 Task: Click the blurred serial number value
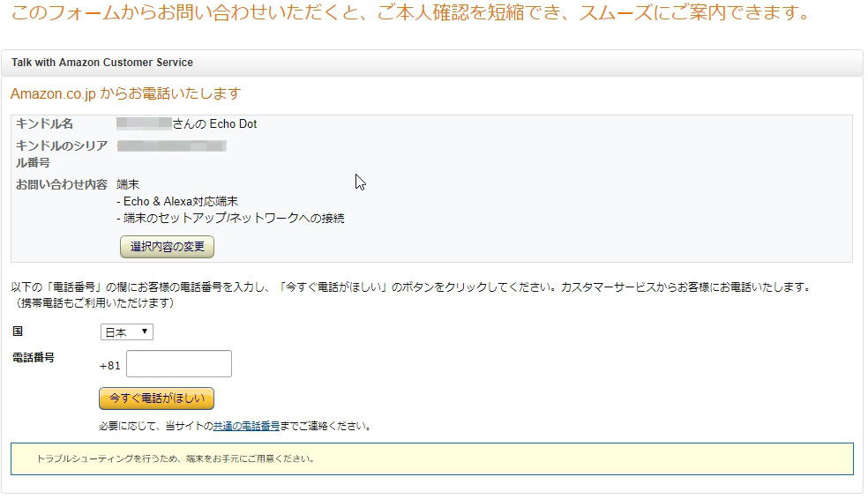[x=172, y=145]
